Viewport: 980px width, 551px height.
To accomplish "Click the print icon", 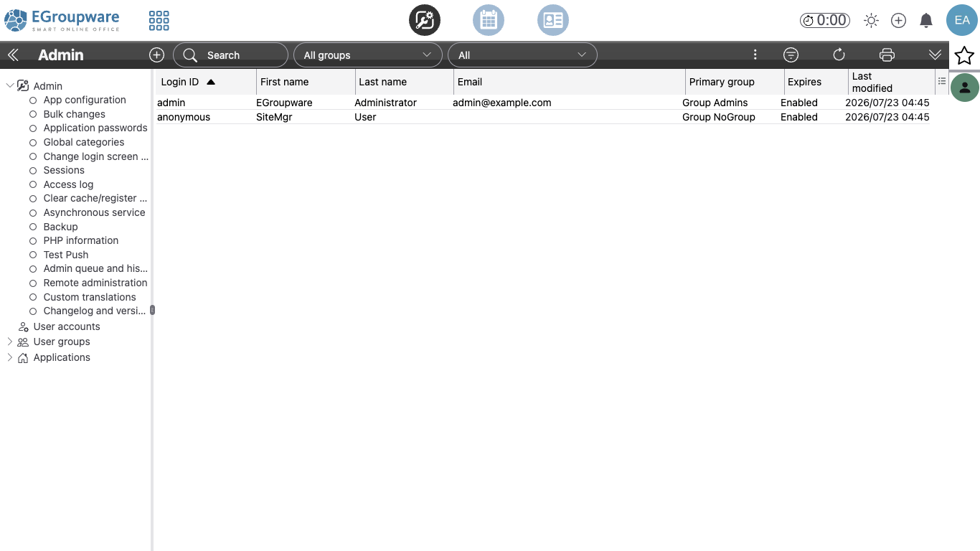I will [x=887, y=55].
